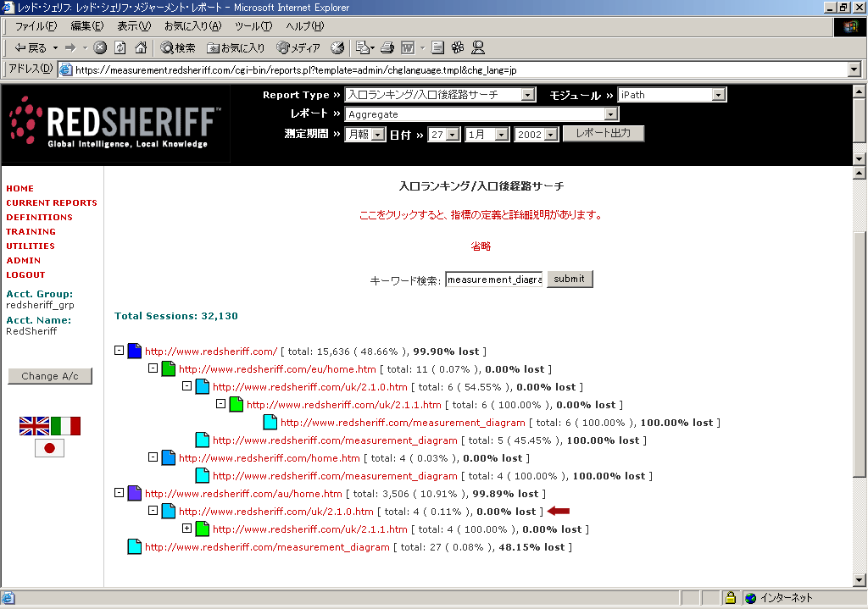This screenshot has height=609, width=868.
Task: Open the year 2002 dropdown
Action: click(551, 135)
